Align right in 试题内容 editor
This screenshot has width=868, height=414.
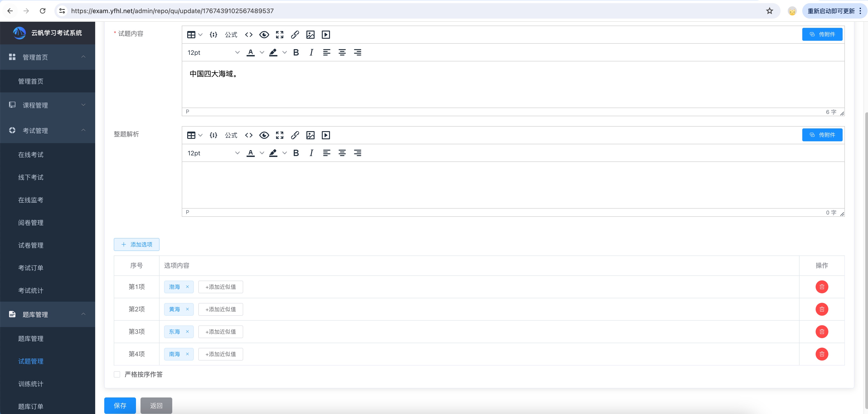tap(357, 52)
